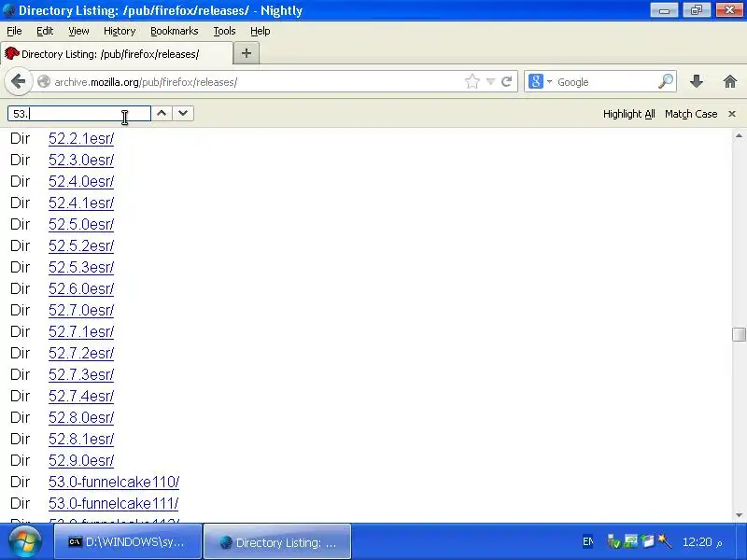Open the 52.8.0esr/ directory link

pyautogui.click(x=81, y=417)
